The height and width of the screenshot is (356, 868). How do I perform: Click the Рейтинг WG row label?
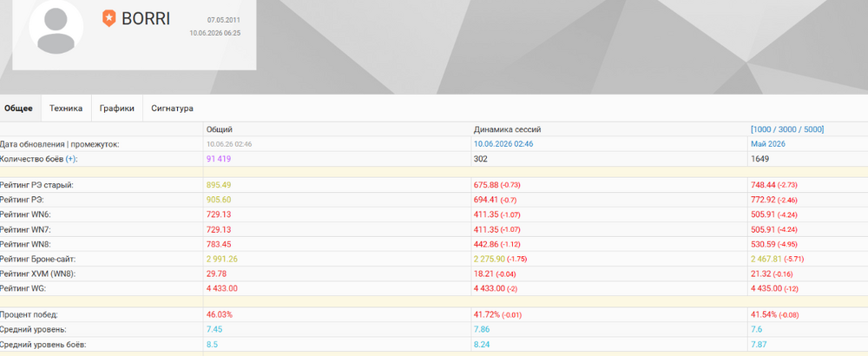click(23, 288)
